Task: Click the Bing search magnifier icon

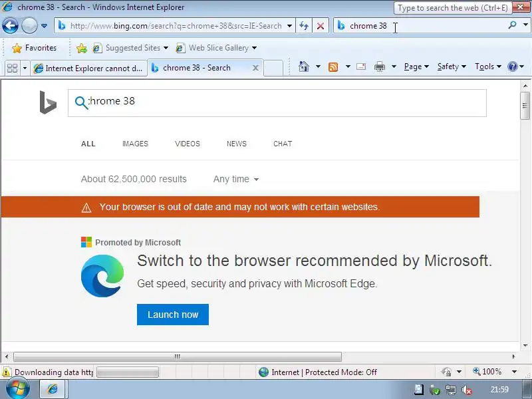Action: point(81,102)
